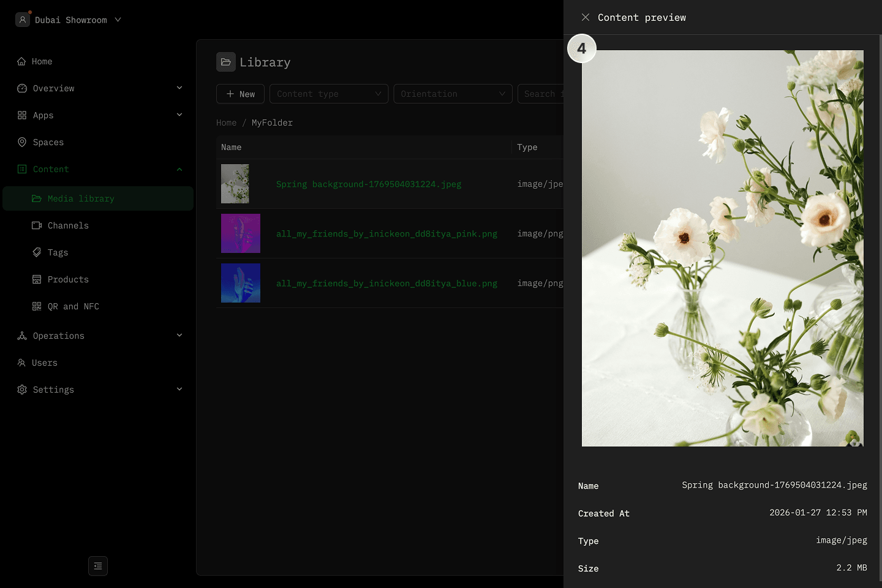Open Spaces via its pin icon
The width and height of the screenshot is (882, 588).
pyautogui.click(x=22, y=142)
